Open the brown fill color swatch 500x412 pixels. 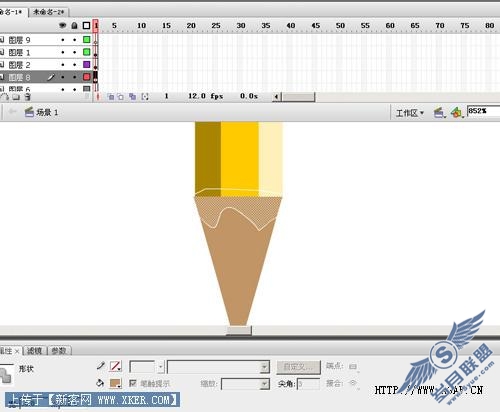[115, 383]
